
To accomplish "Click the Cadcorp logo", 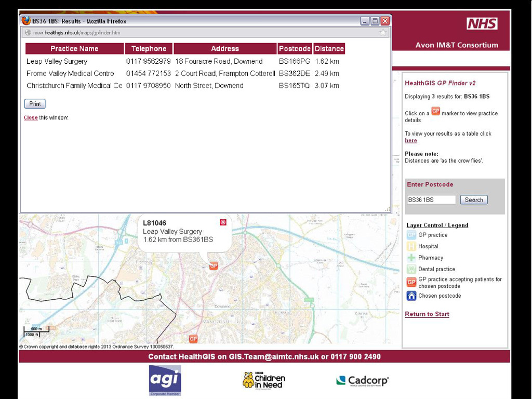I will tap(362, 381).
